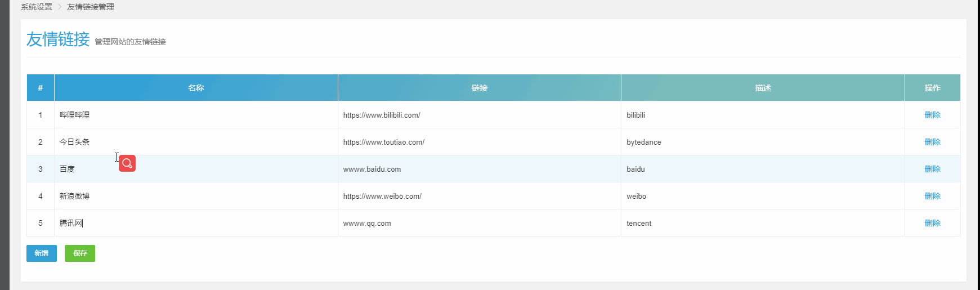Delete the 今日头条 row
Viewport: 980px width, 290px height.
[932, 142]
